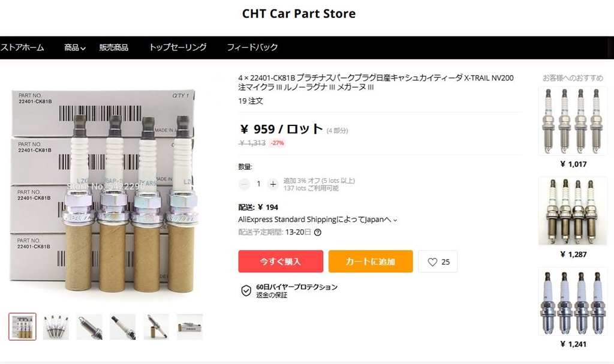The image size is (614, 364).
Task: Click the minus quantity decrease button
Action: point(245,183)
